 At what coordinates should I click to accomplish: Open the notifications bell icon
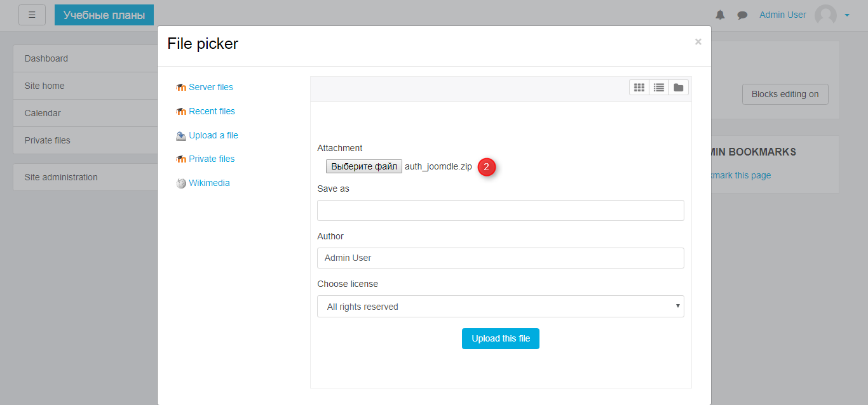point(720,15)
